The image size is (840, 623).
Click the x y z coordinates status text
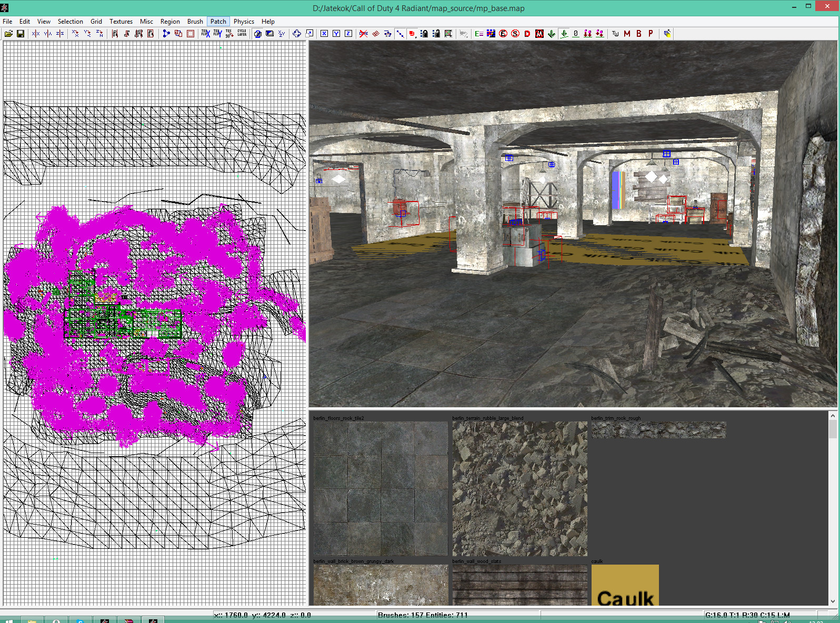coord(262,615)
